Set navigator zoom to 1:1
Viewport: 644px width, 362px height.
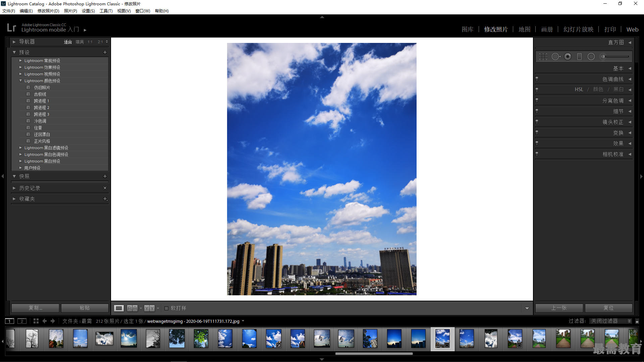click(x=90, y=42)
